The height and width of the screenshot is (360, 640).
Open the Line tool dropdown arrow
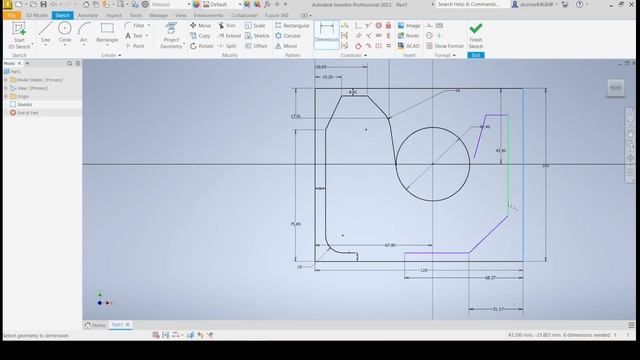point(45,45)
